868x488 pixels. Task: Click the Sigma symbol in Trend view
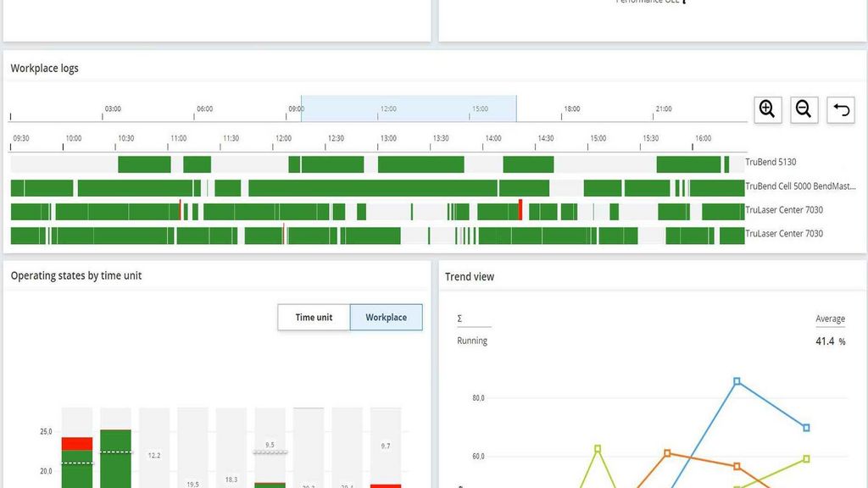tap(459, 319)
